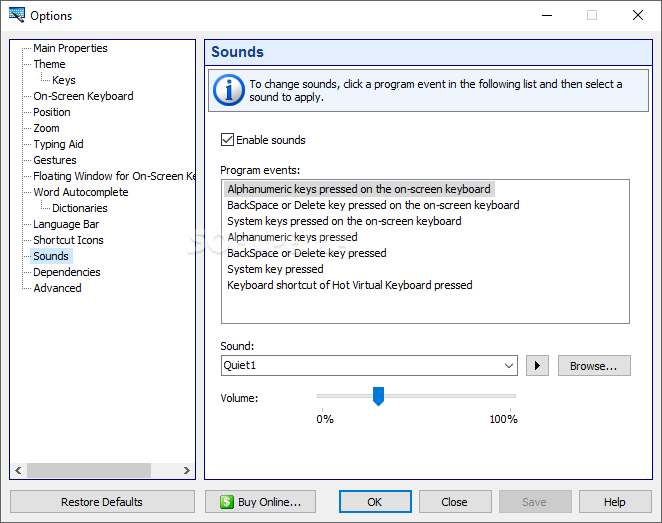Select the 'System key pressed' event

click(275, 269)
